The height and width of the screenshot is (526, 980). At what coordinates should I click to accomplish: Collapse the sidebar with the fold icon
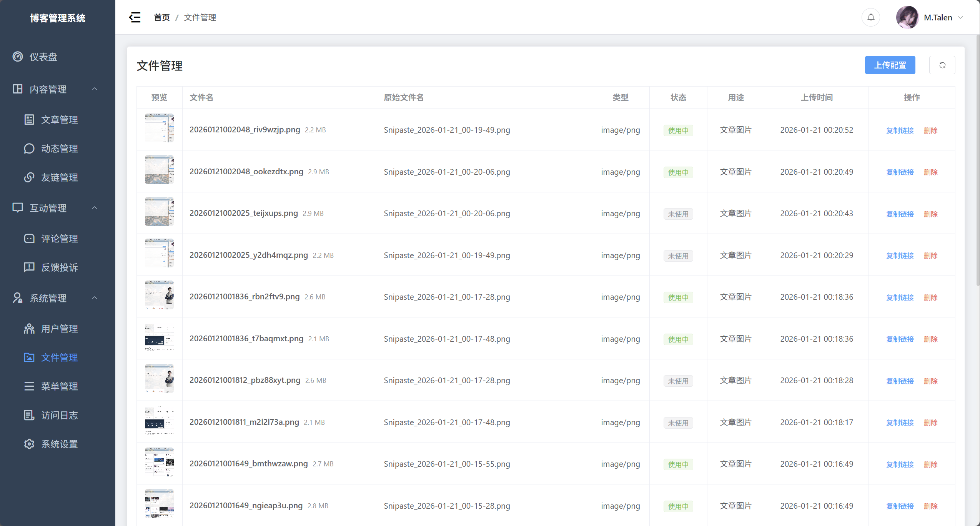[135, 17]
